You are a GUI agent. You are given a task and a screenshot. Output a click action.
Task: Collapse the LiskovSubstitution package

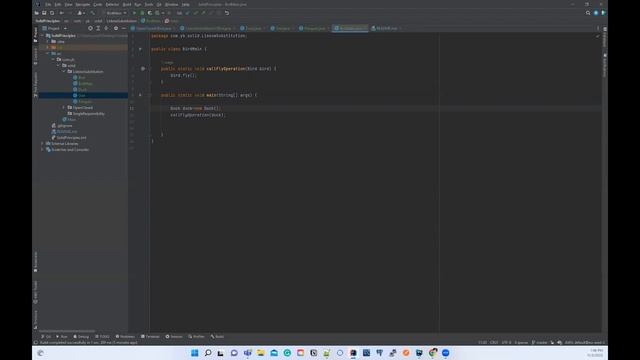(x=64, y=71)
